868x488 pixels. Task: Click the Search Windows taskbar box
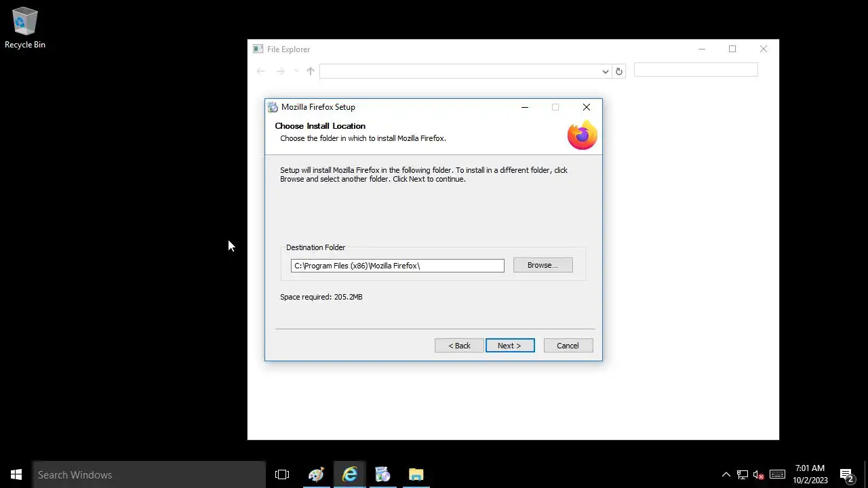tap(149, 474)
